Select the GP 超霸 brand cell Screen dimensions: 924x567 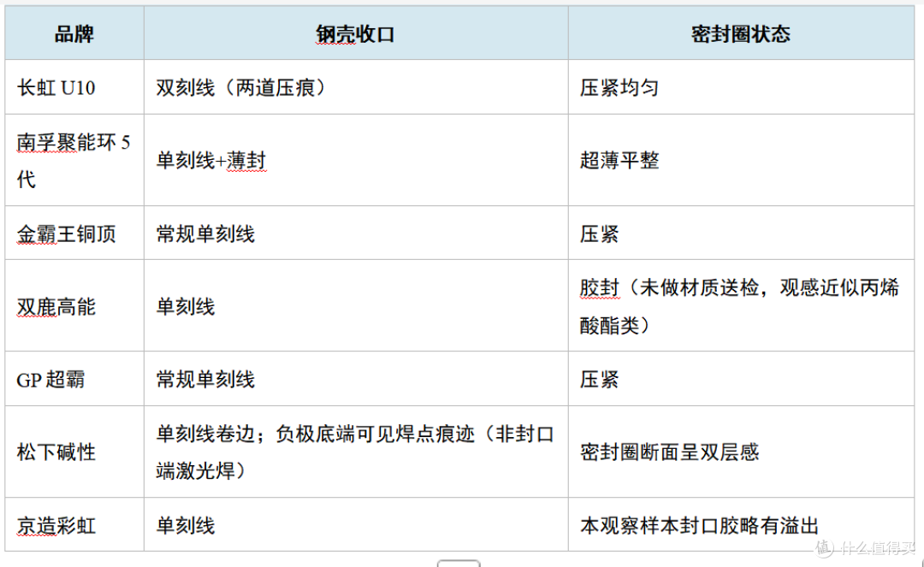(x=74, y=379)
